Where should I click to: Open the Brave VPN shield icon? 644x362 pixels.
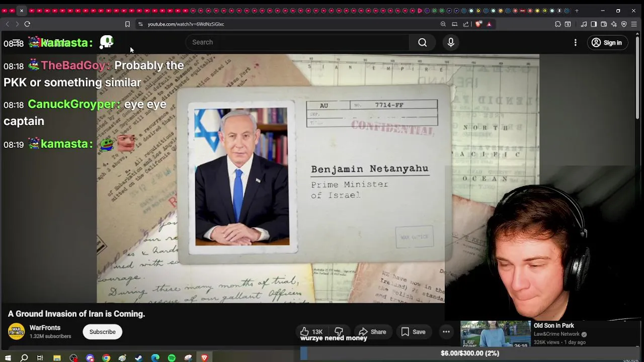624,24
